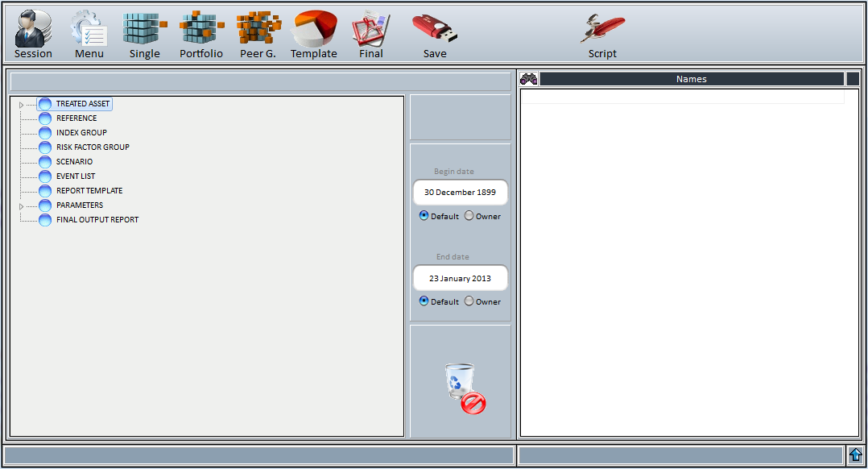Select REPORT TEMPLATE tree item
Screen dimensions: 868x469
tap(89, 190)
